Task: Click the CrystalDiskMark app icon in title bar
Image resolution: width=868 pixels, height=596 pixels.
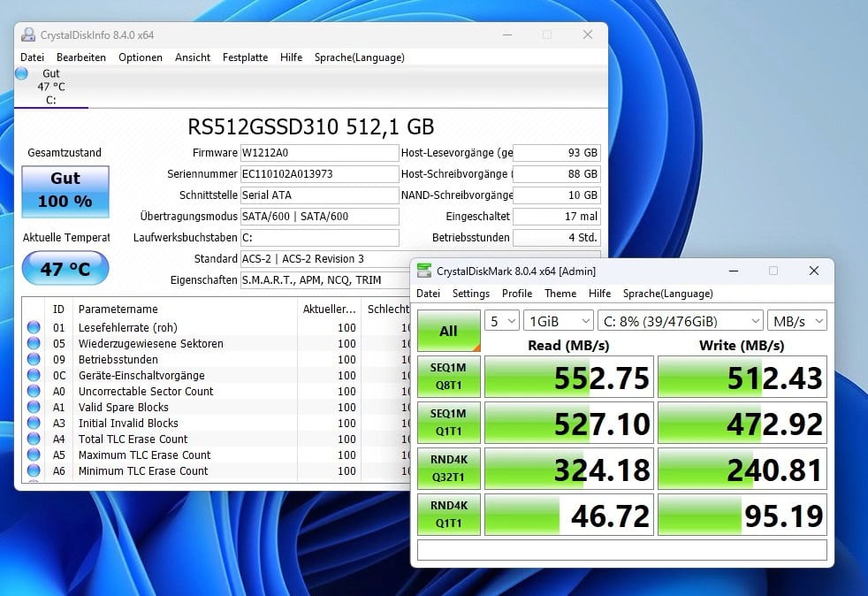Action: [x=424, y=271]
